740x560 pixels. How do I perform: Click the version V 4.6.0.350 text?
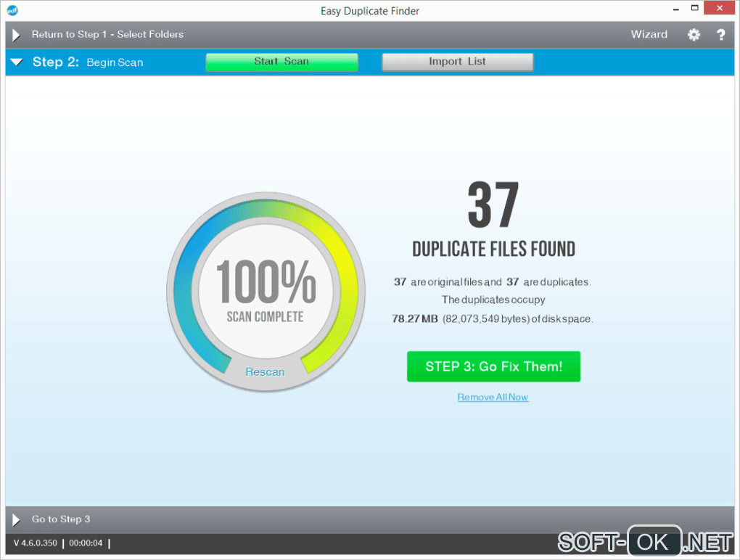pos(36,543)
